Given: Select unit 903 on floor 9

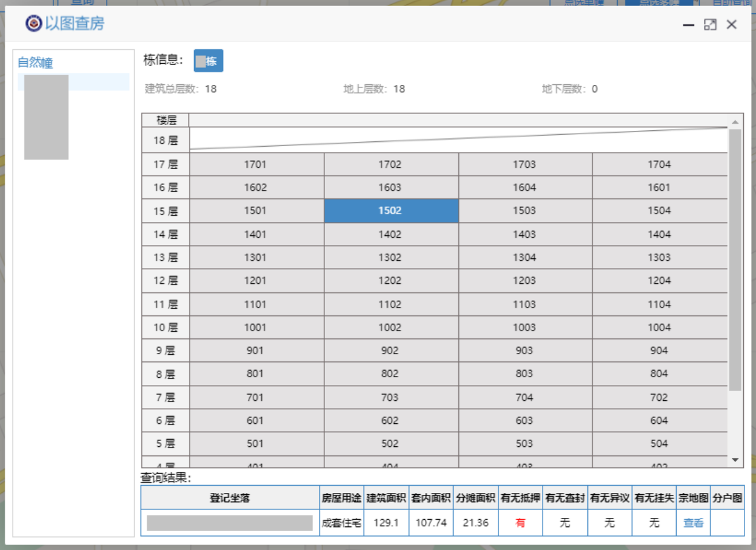Looking at the screenshot, I should [x=524, y=350].
